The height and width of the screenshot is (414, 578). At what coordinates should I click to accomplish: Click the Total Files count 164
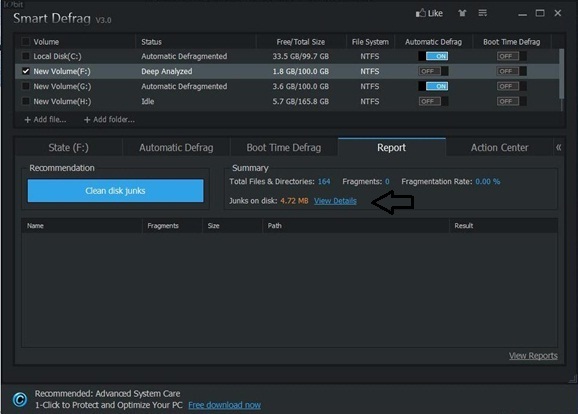pyautogui.click(x=324, y=181)
